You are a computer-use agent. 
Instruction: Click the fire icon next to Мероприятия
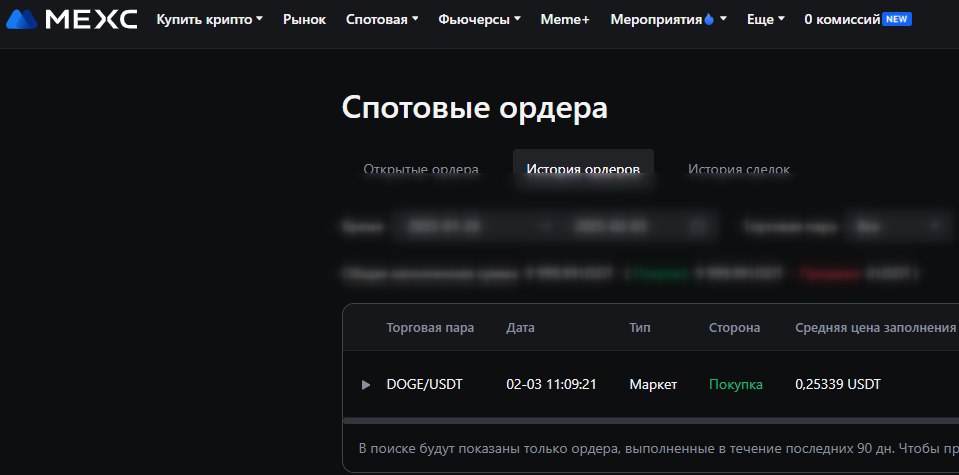point(709,20)
